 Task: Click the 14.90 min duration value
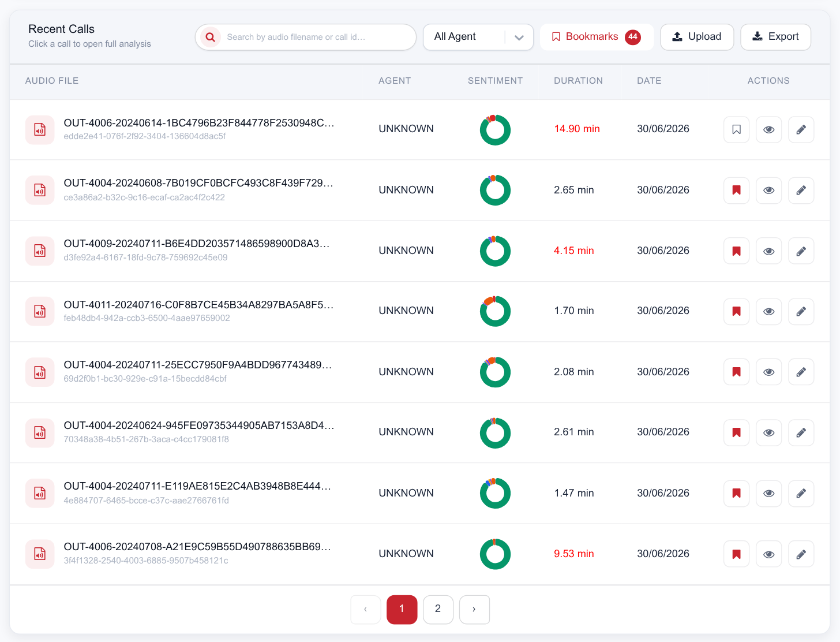[x=577, y=129]
